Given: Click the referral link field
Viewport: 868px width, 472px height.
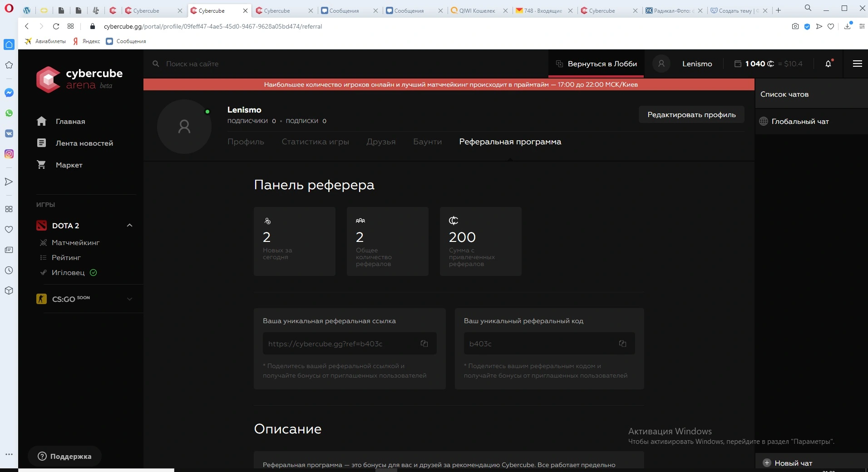Looking at the screenshot, I should tap(350, 344).
